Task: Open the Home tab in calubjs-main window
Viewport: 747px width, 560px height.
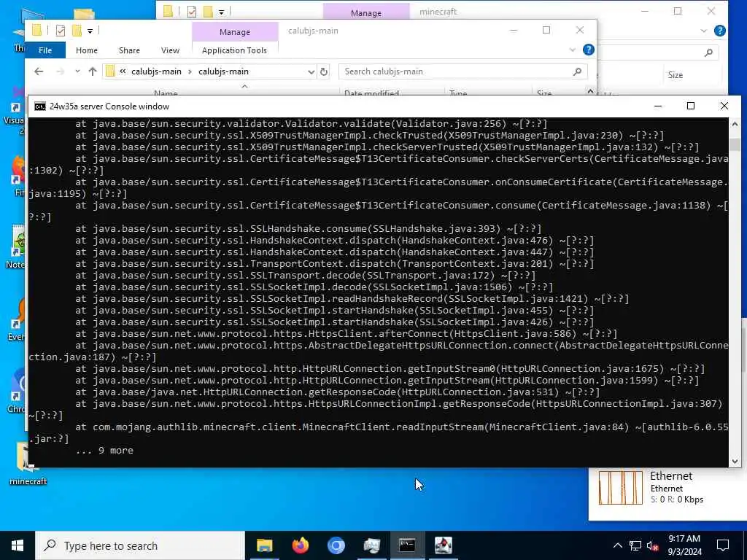Action: tap(87, 50)
